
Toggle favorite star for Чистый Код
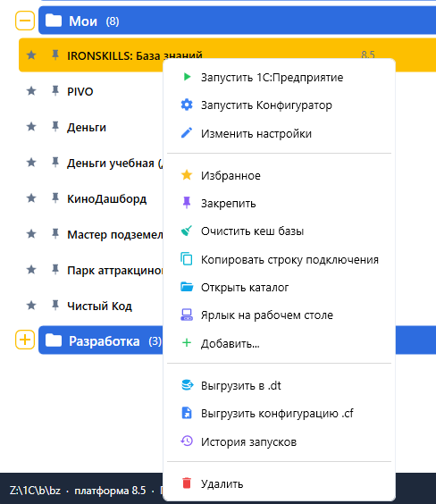(31, 305)
